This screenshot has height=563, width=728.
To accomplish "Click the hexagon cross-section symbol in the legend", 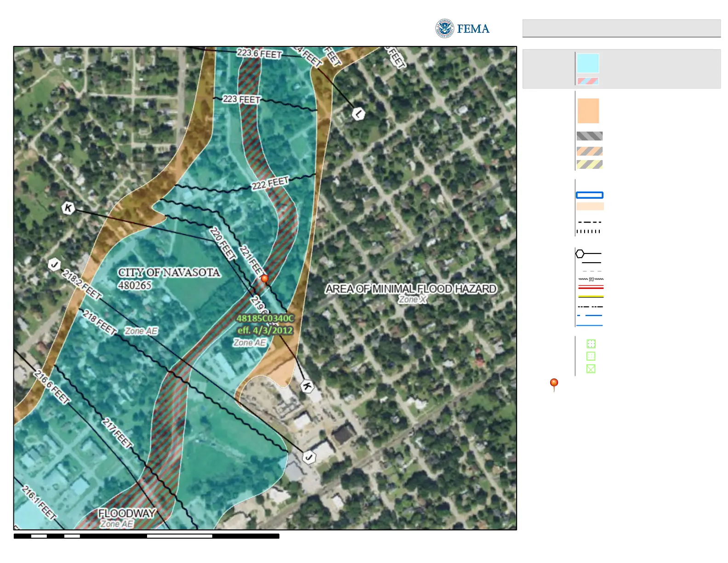I will point(589,253).
